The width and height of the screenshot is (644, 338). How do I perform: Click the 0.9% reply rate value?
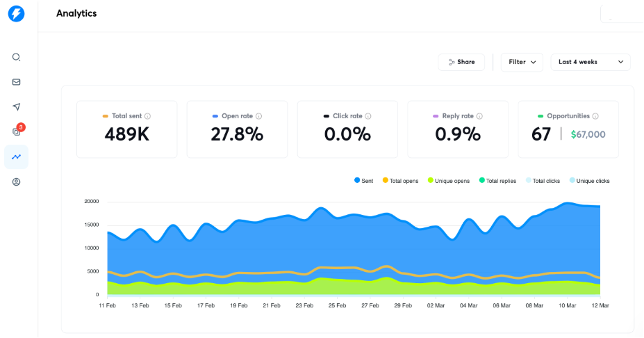click(458, 134)
